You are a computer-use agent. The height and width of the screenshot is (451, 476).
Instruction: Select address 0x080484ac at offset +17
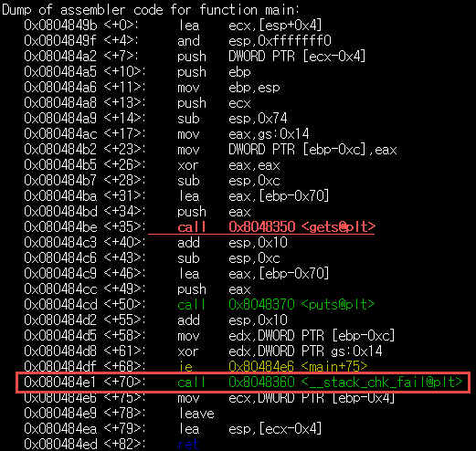point(60,134)
